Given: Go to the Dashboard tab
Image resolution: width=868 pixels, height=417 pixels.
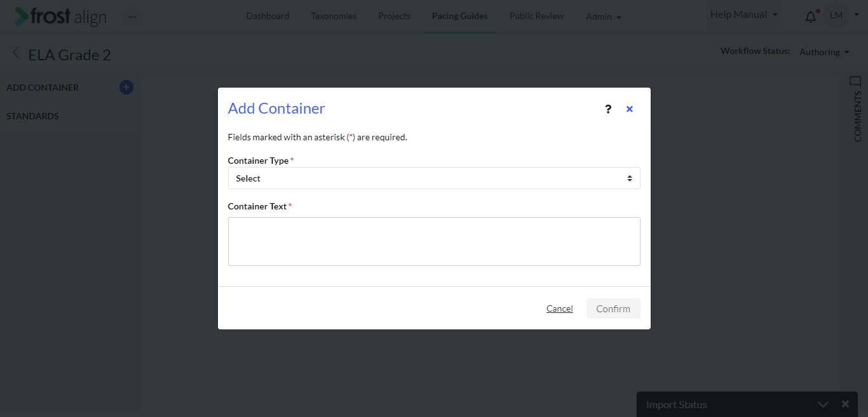Looking at the screenshot, I should click(268, 16).
